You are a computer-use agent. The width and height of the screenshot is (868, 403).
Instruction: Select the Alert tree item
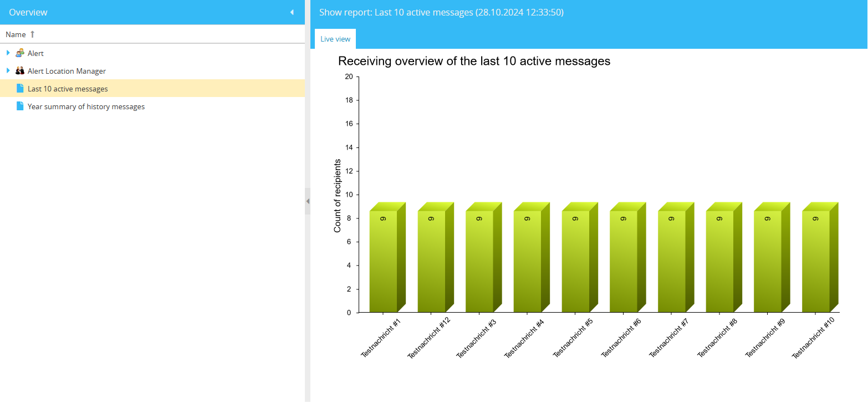point(35,54)
